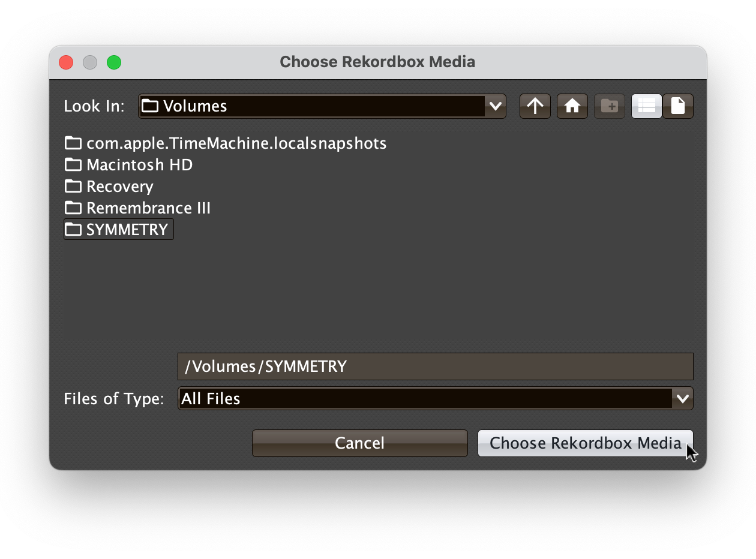
Task: Select the SYMMETRY folder
Action: point(119,230)
